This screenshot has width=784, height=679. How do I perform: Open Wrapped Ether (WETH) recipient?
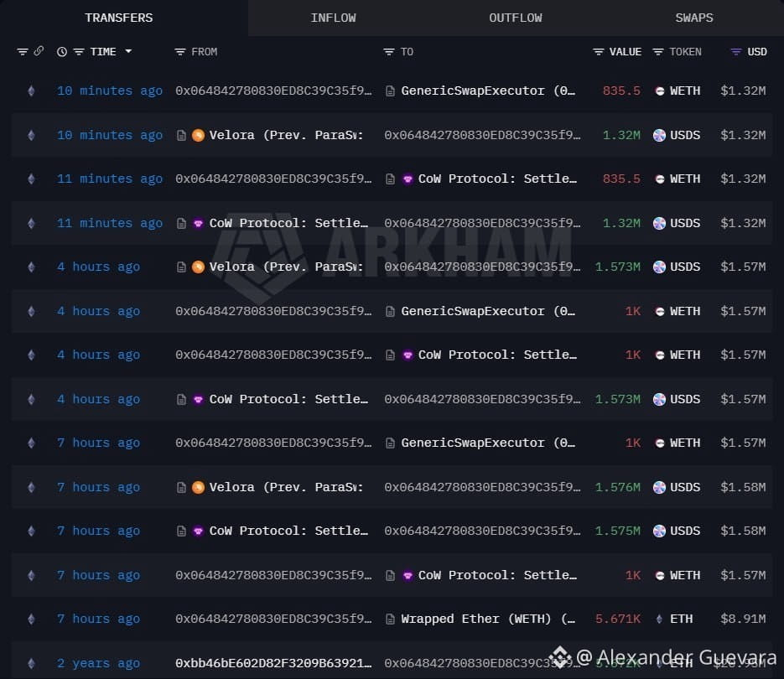488,619
